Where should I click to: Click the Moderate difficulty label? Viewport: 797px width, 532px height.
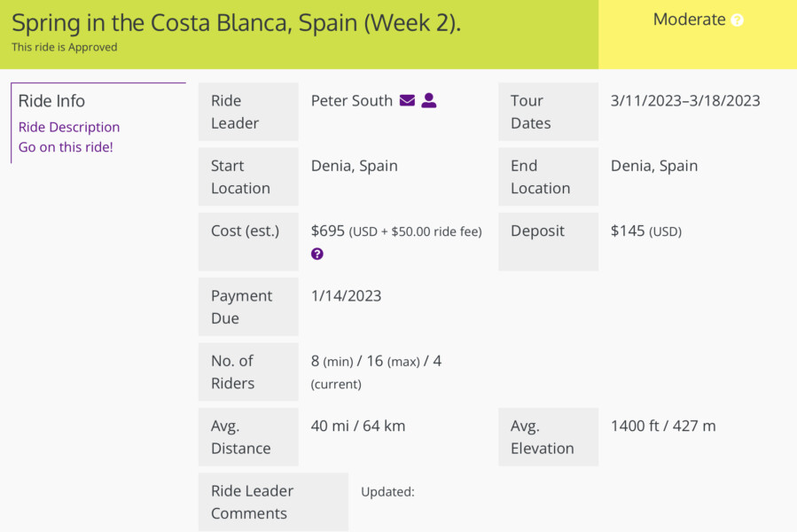[689, 20]
